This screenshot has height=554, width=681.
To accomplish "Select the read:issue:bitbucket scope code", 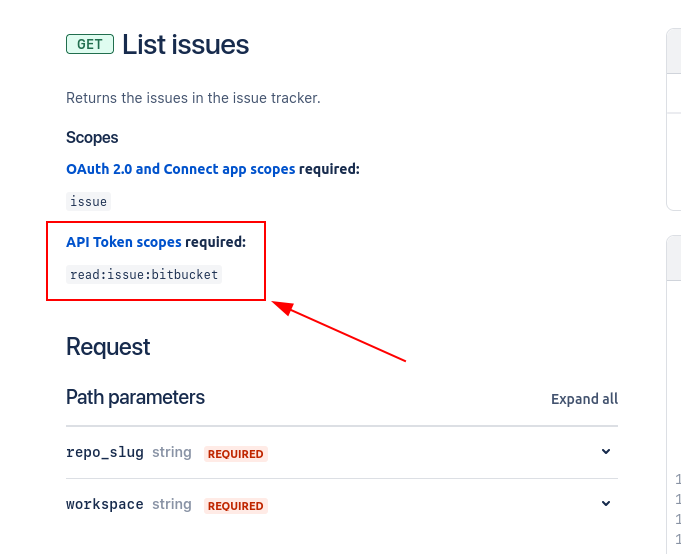I will coord(144,274).
